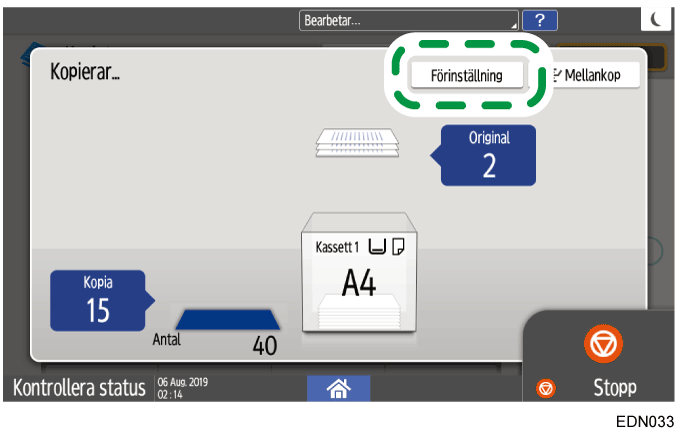Open Kontrollera status
Screen dimensions: 679x431
coord(78,387)
